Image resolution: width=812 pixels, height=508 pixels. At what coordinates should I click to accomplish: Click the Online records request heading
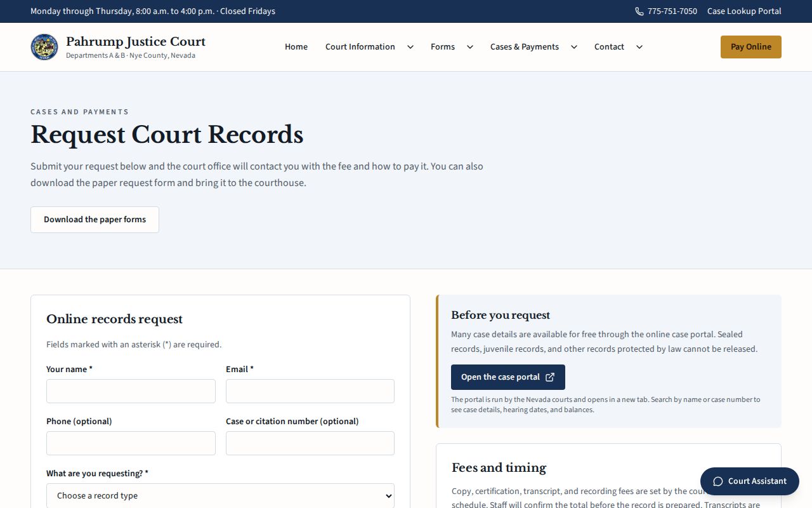114,319
